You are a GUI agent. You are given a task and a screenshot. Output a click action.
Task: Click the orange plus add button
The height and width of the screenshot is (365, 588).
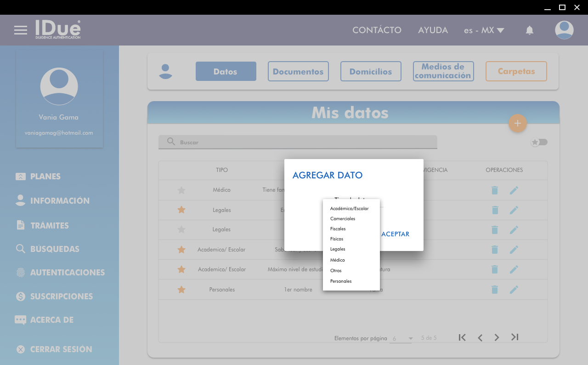click(517, 123)
